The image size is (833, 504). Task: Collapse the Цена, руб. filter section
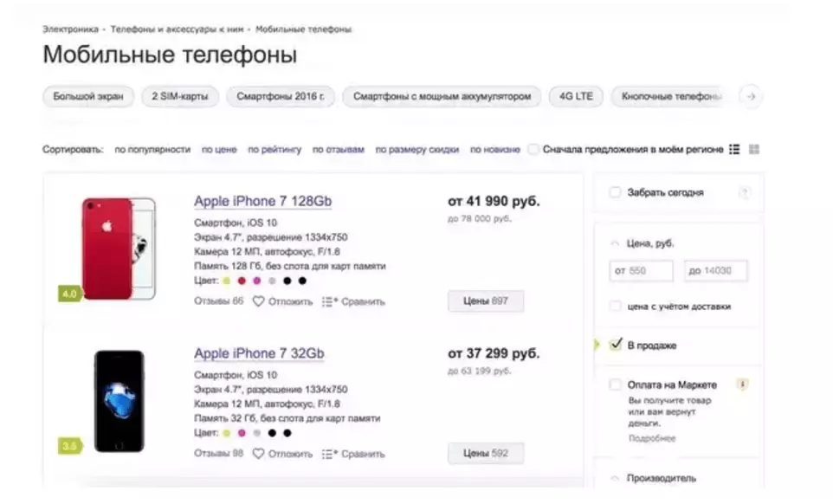615,243
